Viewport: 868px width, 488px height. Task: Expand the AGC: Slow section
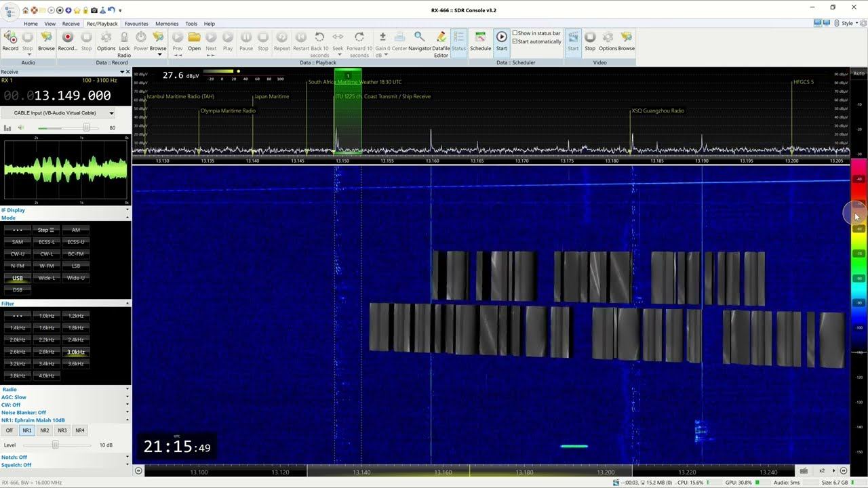(127, 397)
